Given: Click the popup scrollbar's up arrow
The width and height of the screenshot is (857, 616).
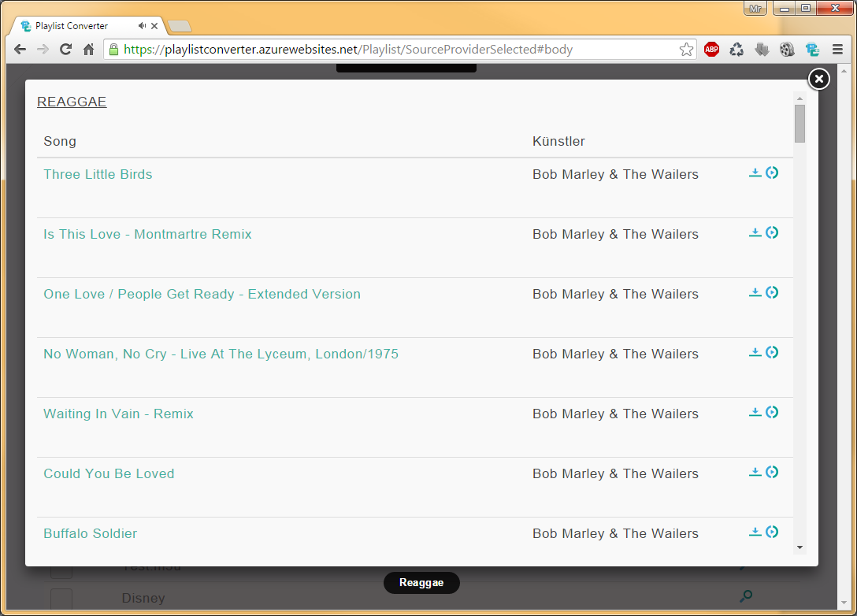Looking at the screenshot, I should (x=800, y=99).
